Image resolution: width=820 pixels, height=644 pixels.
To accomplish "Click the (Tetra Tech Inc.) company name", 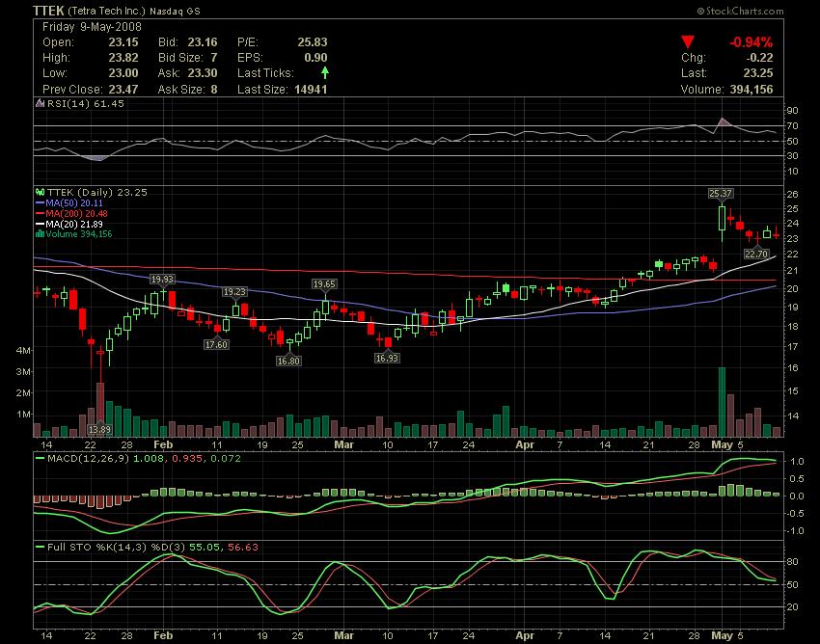I will pos(107,11).
